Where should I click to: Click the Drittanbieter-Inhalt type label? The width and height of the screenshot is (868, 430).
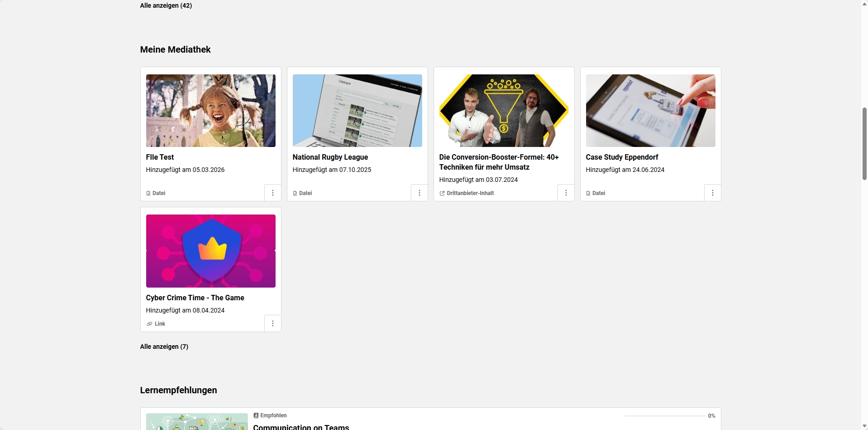(x=470, y=193)
